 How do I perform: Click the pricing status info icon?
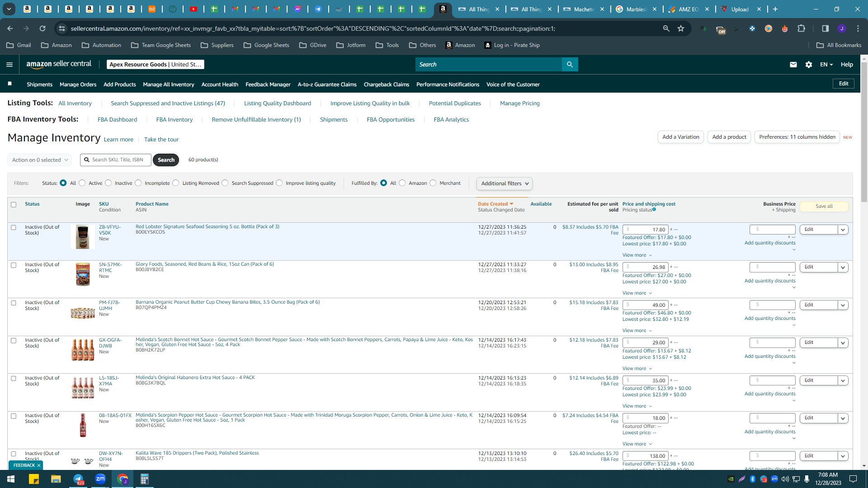pyautogui.click(x=654, y=210)
